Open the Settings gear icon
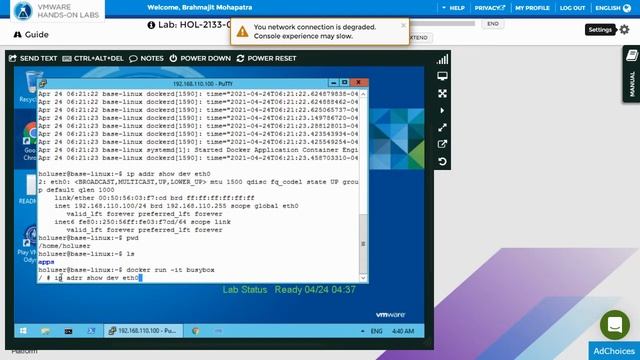The width and height of the screenshot is (640, 360). [624, 29]
